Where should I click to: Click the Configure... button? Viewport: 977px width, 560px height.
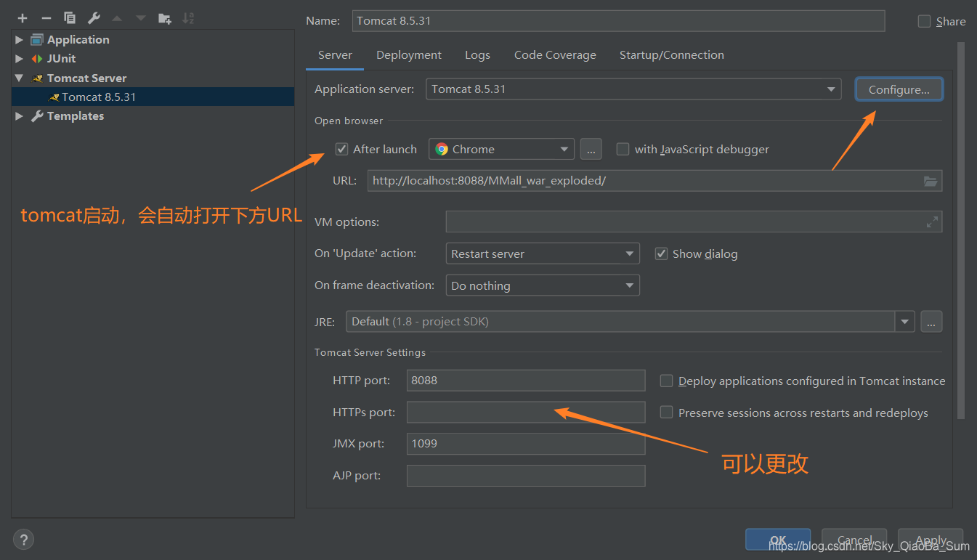899,89
